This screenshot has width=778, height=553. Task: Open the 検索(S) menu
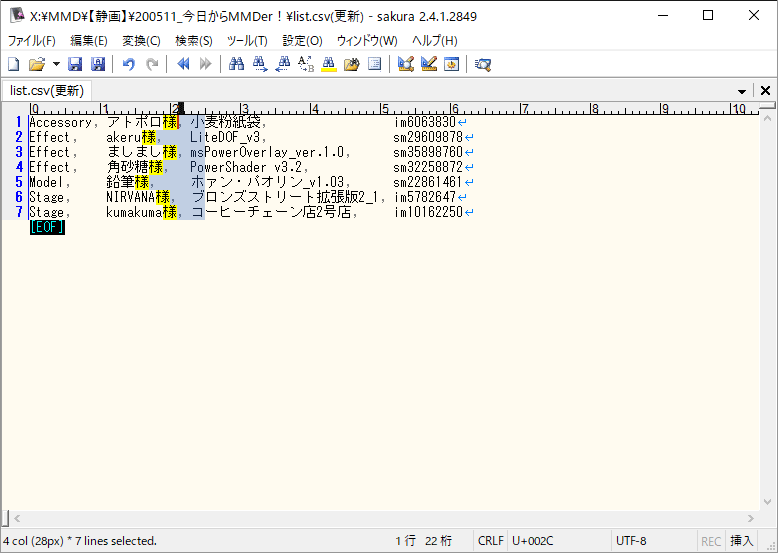pyautogui.click(x=193, y=41)
